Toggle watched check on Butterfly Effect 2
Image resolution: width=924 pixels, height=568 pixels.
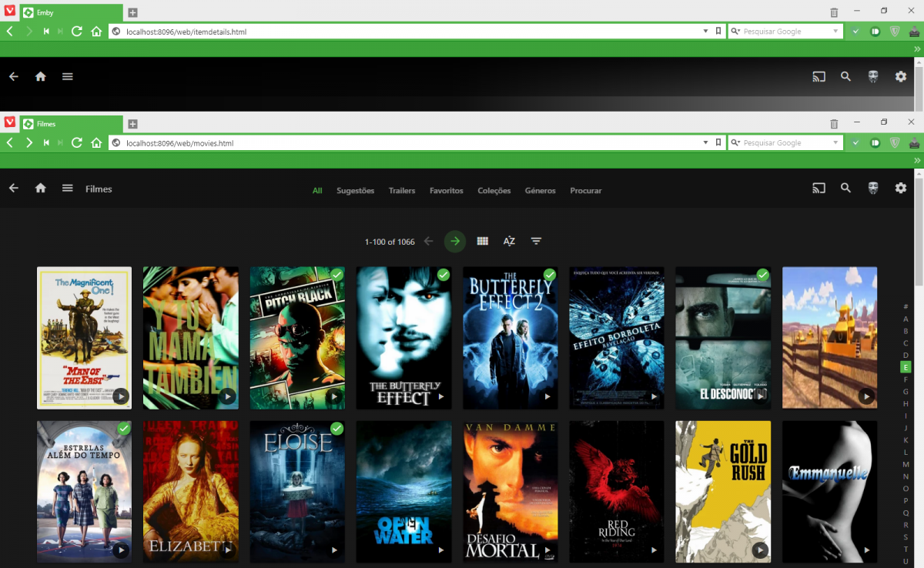pyautogui.click(x=549, y=275)
